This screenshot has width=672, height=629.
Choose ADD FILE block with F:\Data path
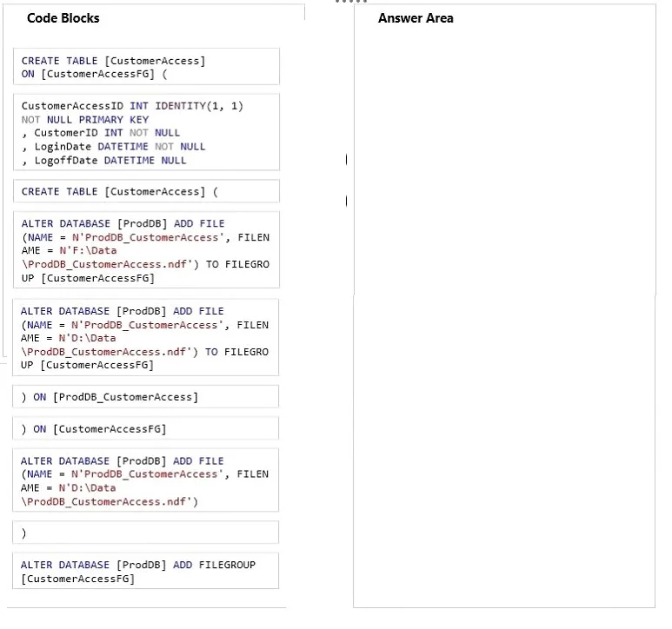click(x=146, y=249)
